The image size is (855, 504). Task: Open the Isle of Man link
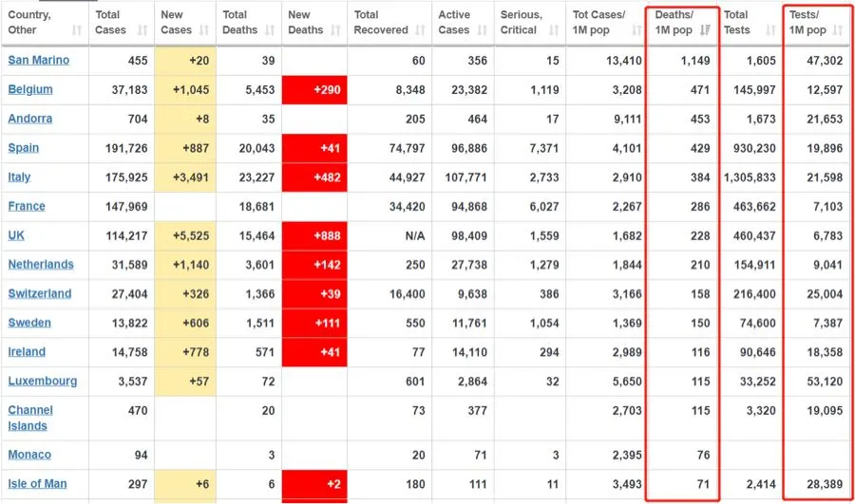pos(37,484)
